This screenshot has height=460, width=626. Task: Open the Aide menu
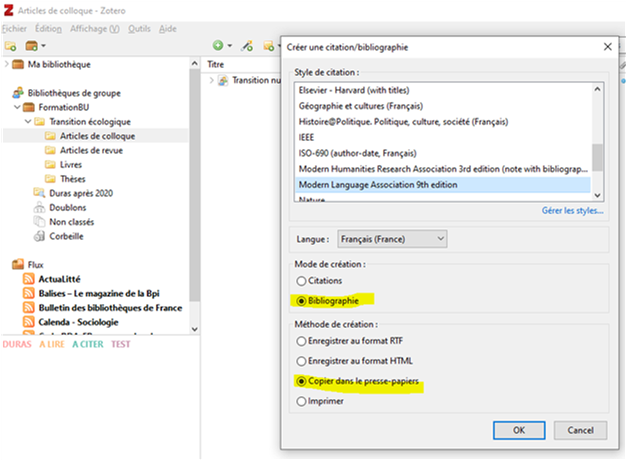pos(168,29)
